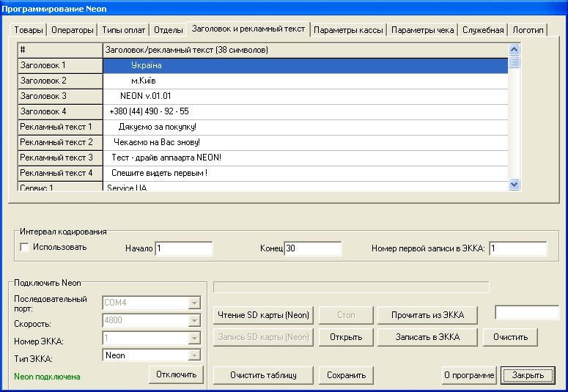Click the Заголовок 2 row header
Image resolution: width=568 pixels, height=392 pixels.
[60, 81]
